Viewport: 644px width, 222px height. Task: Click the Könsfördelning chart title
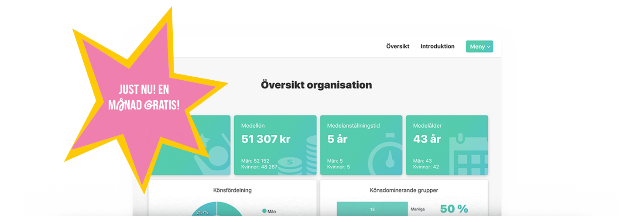[232, 190]
